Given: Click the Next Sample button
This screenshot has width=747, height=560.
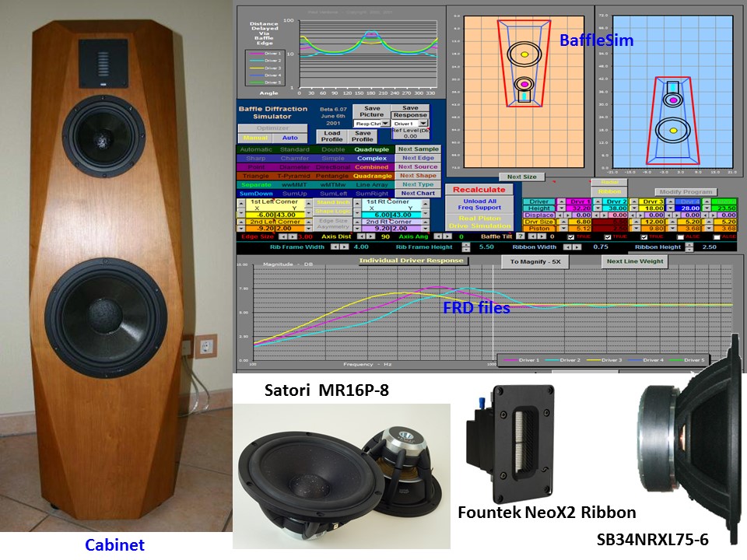Looking at the screenshot, I should 418,149.
